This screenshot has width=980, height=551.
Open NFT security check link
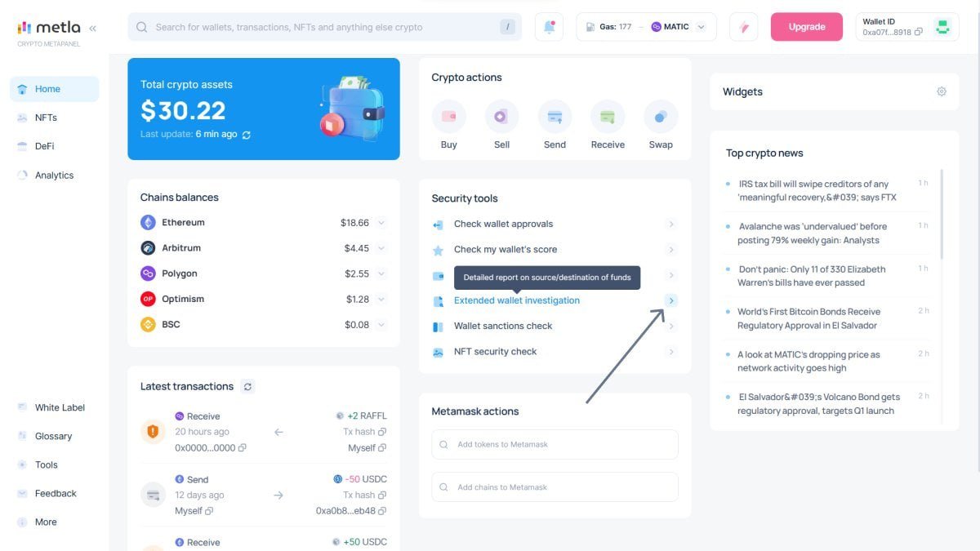point(496,352)
